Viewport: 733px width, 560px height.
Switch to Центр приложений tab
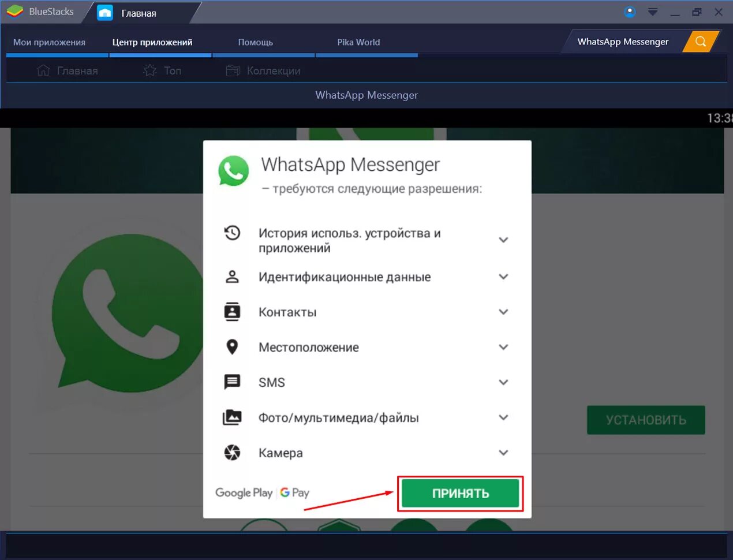click(x=152, y=42)
